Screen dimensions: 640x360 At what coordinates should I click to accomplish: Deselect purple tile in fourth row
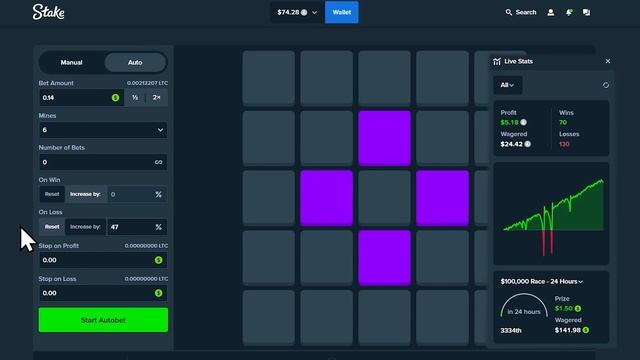(x=384, y=258)
